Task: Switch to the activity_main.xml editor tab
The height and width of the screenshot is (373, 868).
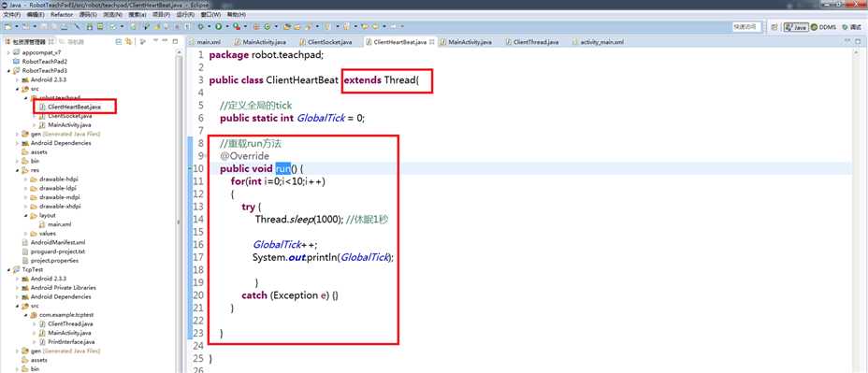Action: (x=598, y=42)
